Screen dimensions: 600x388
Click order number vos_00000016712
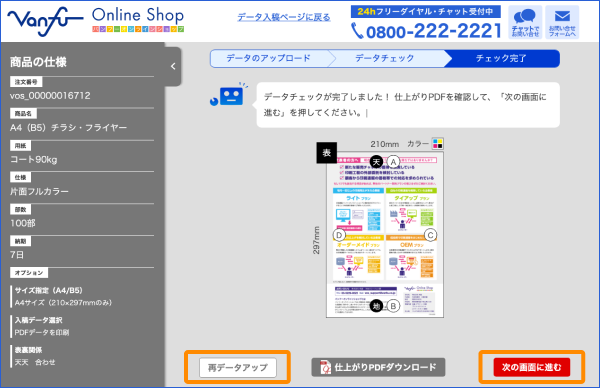[50, 95]
